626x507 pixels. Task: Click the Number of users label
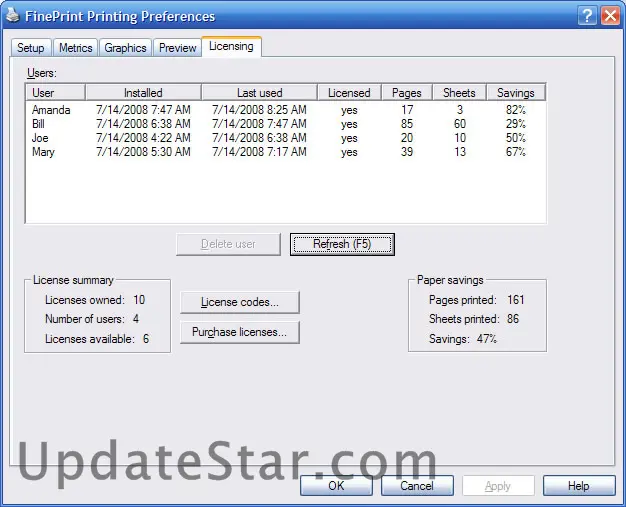point(85,319)
